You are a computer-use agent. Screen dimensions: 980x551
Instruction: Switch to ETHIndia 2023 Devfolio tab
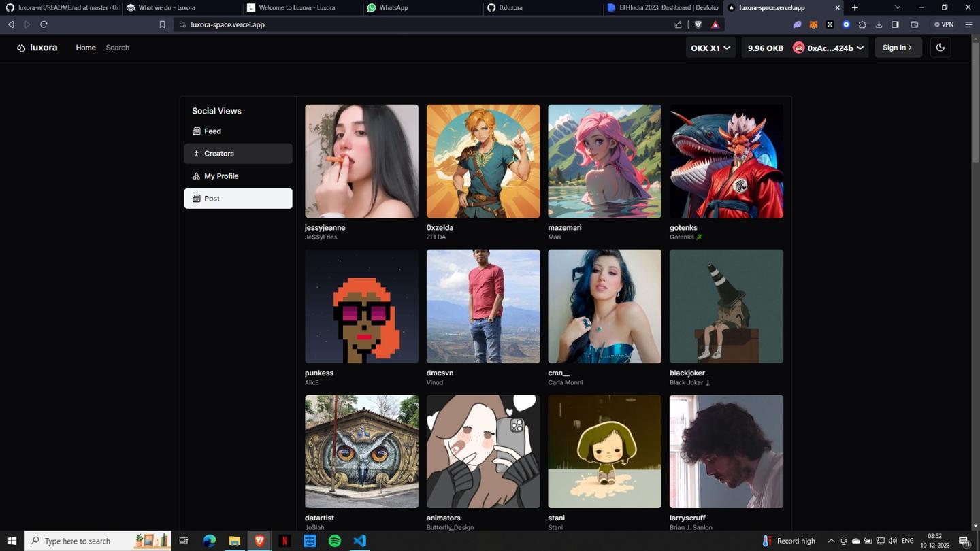coord(664,7)
